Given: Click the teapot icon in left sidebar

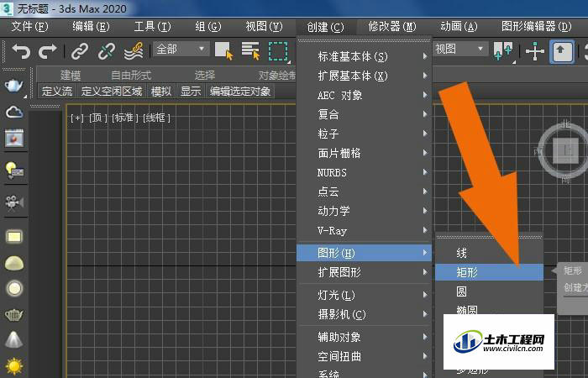Looking at the screenshot, I should click(14, 86).
